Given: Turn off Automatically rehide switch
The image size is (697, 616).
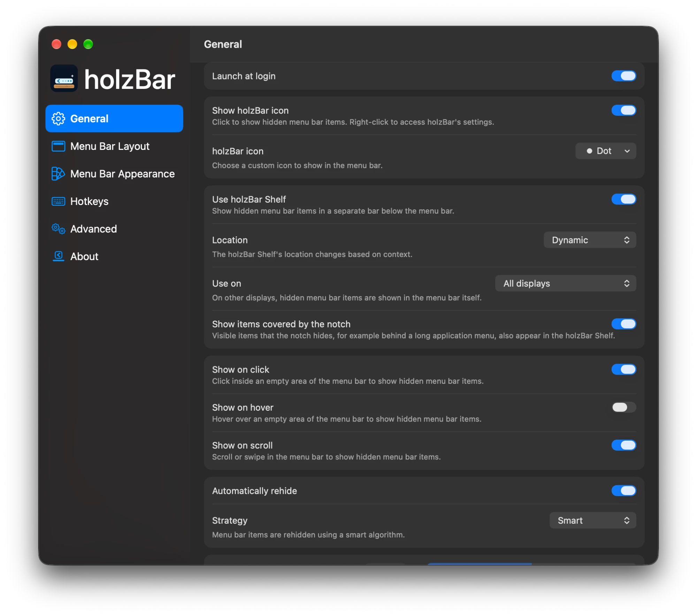Looking at the screenshot, I should [x=623, y=490].
